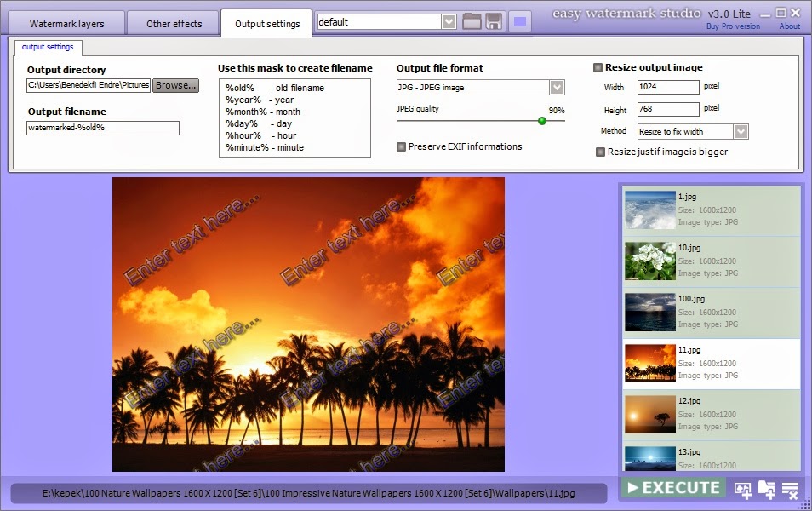The width and height of the screenshot is (812, 511).
Task: Clear the image list icon
Action: point(790,489)
